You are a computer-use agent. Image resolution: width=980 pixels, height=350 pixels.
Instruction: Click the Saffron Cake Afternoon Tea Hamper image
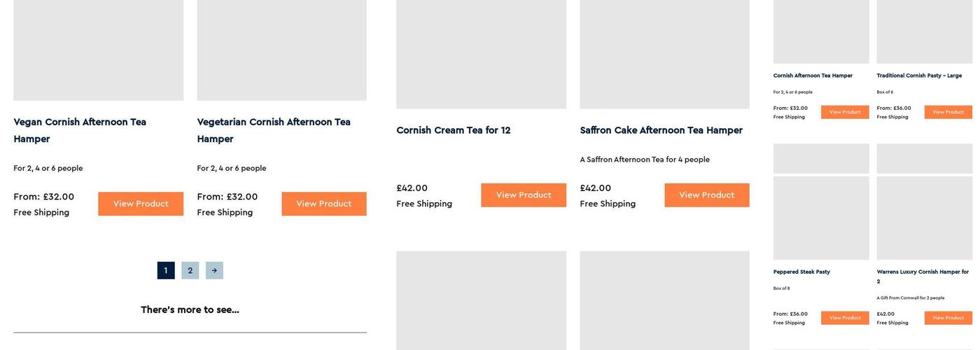664,53
